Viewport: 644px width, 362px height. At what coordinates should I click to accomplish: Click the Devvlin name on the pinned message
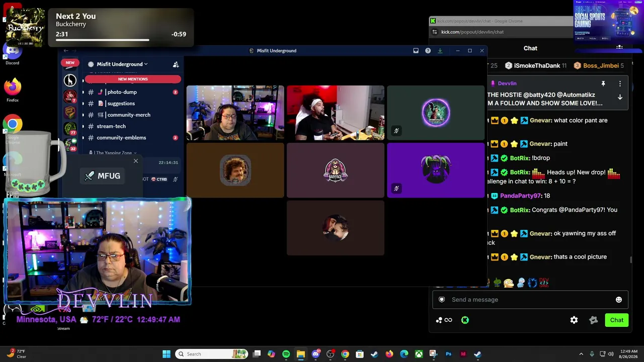coord(507,83)
